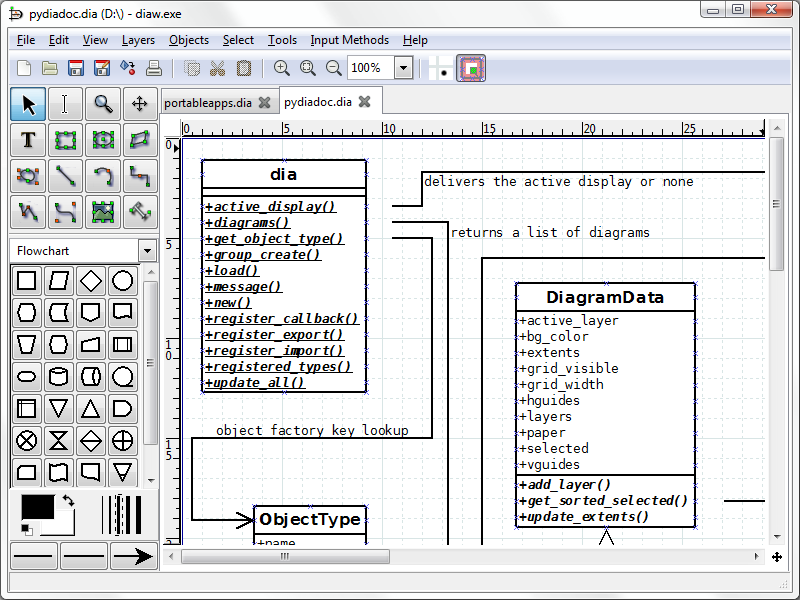Image resolution: width=800 pixels, height=600 pixels.
Task: Click the black foreground color swatch
Action: (x=36, y=507)
